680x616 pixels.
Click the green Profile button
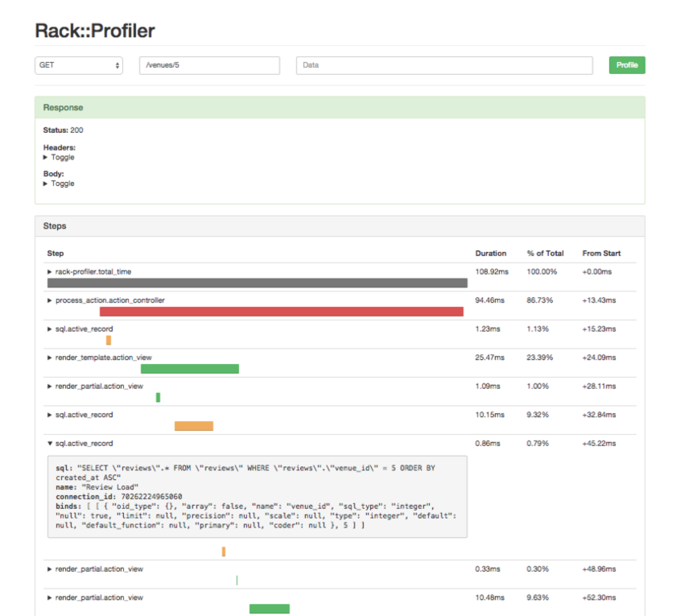click(627, 65)
